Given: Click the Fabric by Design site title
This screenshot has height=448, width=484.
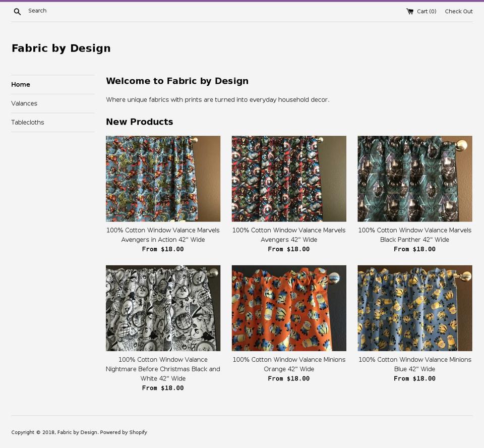Looking at the screenshot, I should point(61,48).
